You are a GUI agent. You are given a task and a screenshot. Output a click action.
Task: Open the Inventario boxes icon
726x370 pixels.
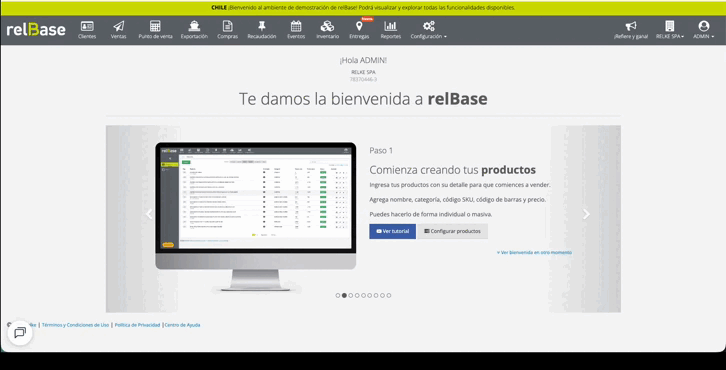(327, 26)
